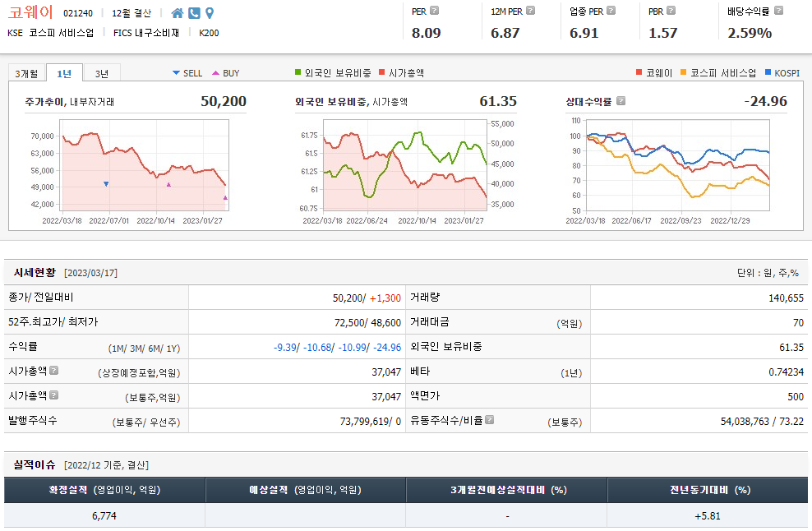Open help icon for 시가총액 보통주 row
This screenshot has height=531, width=812.
click(x=54, y=395)
